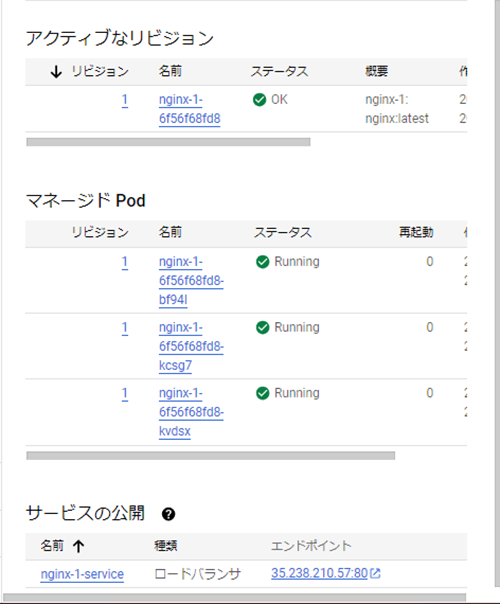
Task: Sort by リビジョン using down arrow
Action: (x=56, y=72)
